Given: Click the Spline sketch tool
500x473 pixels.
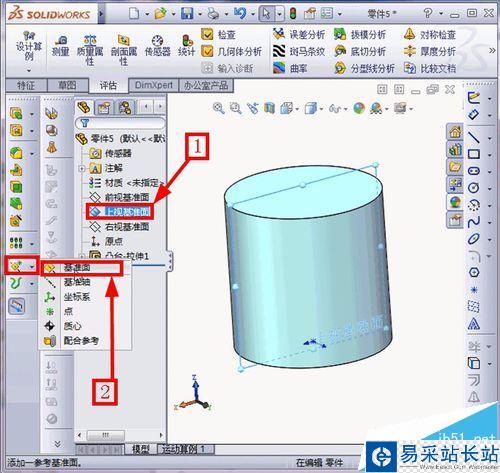Looking at the screenshot, I should (474, 222).
